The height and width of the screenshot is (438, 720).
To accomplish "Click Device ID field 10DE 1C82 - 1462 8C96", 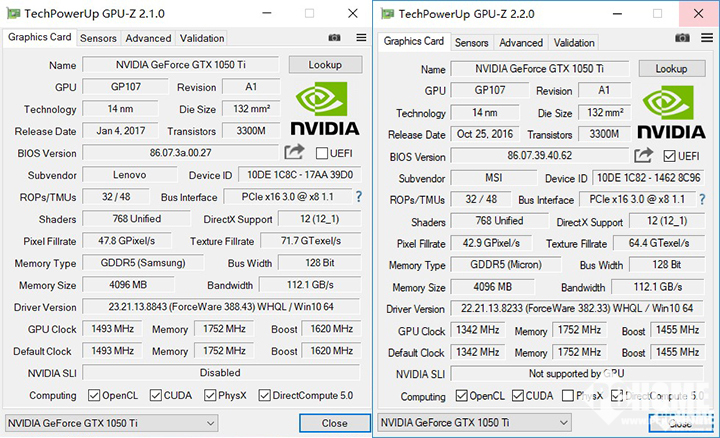I will tap(648, 178).
